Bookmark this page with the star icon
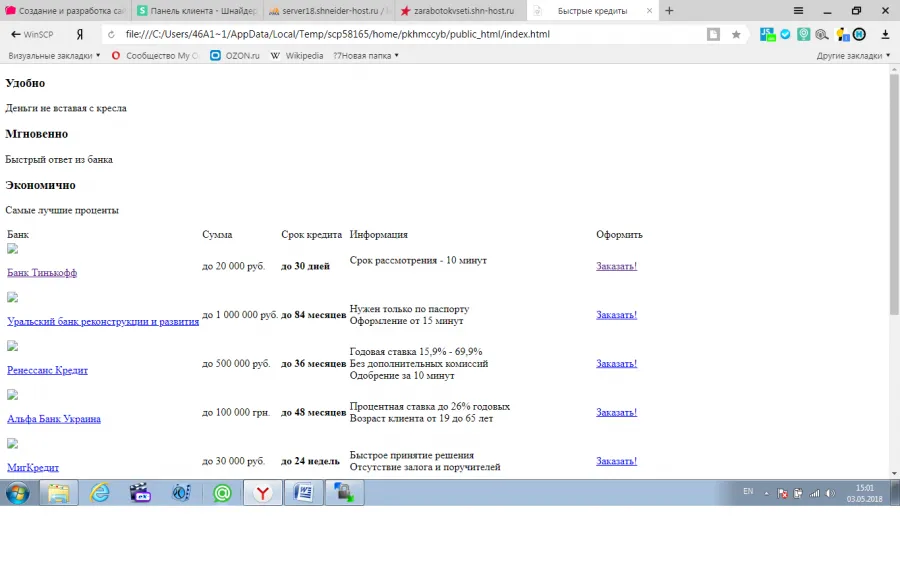Screen dimensions: 900x569 (736, 34)
